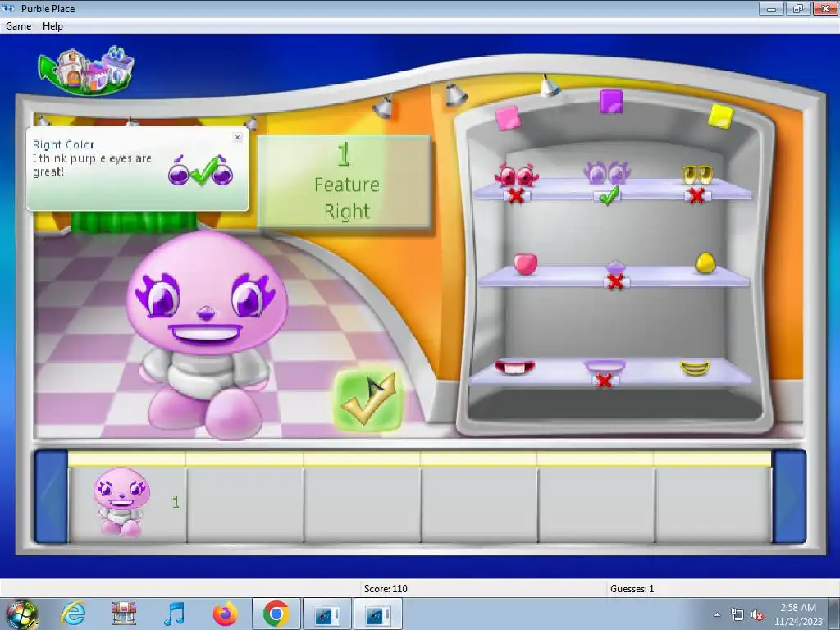This screenshot has width=840, height=630.
Task: Select the pink color swatch above shelf
Action: [x=508, y=118]
